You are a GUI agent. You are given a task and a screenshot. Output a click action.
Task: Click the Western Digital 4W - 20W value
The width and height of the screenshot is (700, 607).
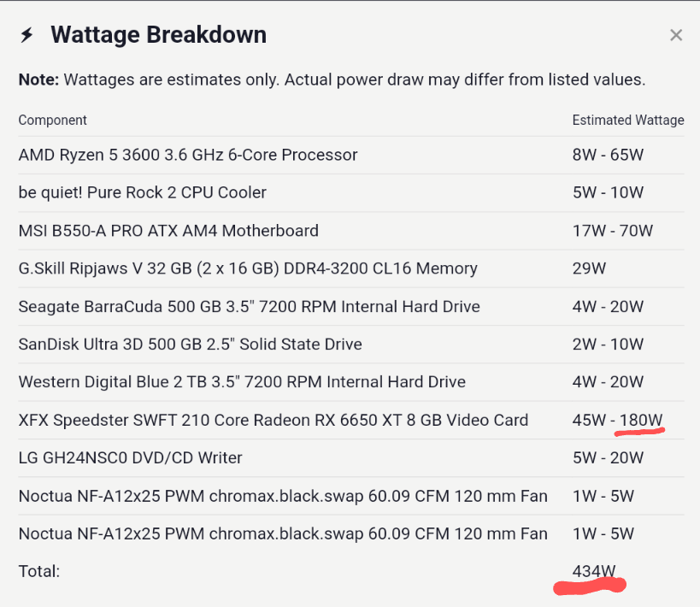[608, 382]
